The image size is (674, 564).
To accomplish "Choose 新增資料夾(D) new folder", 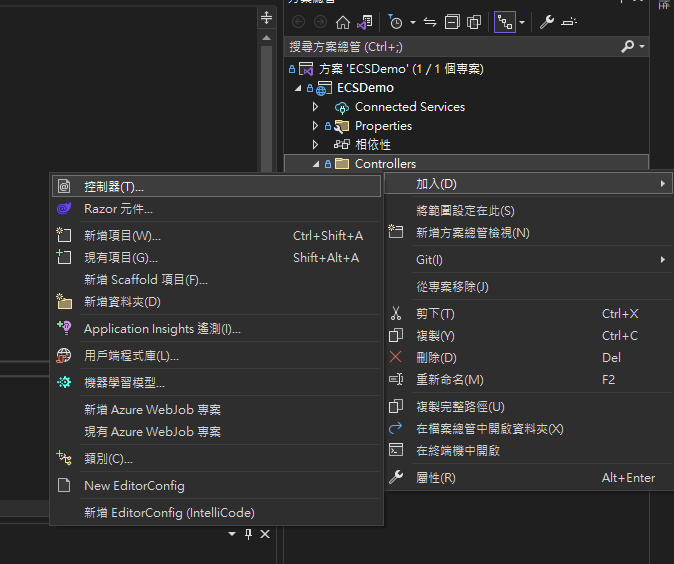I will point(216,302).
